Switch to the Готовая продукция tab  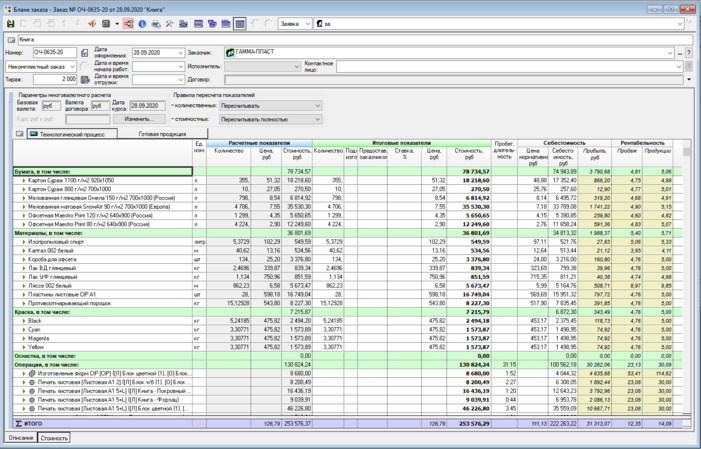coord(162,134)
